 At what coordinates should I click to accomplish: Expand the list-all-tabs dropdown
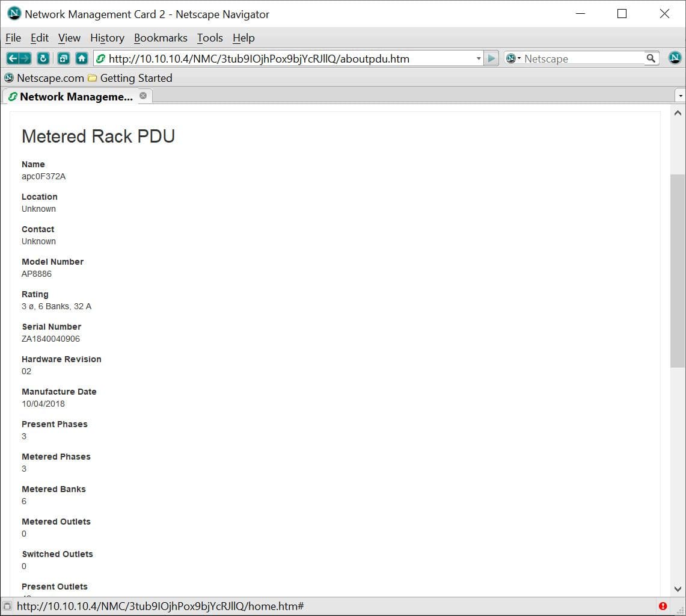click(x=680, y=96)
